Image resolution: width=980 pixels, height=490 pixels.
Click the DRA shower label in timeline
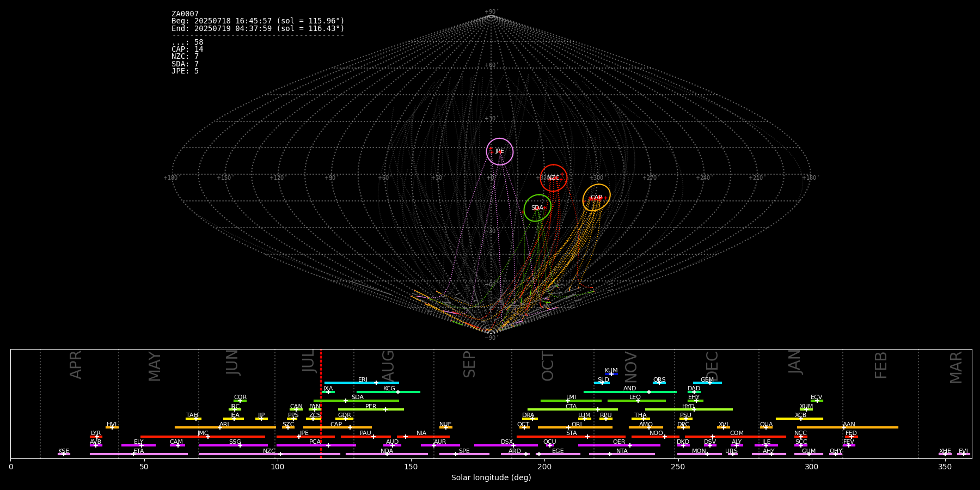coord(528,415)
